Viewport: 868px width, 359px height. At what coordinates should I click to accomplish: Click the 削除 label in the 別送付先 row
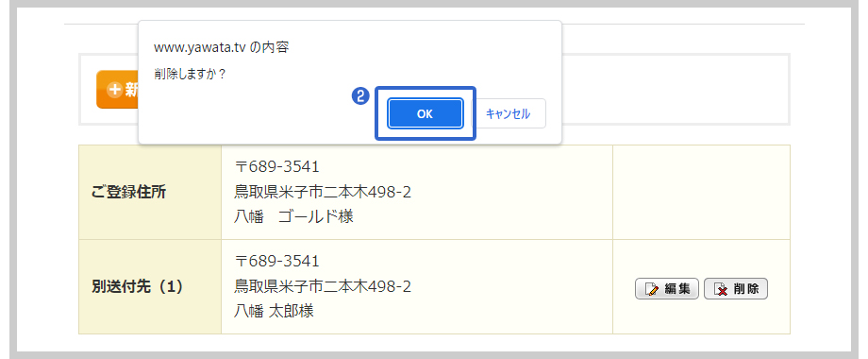click(745, 289)
